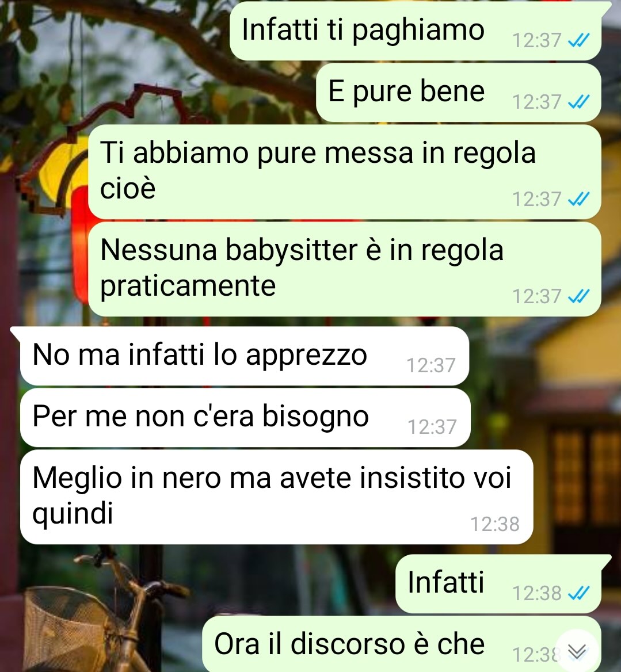Select the 'Infatti ti paghiamo' message bubble

(x=416, y=31)
